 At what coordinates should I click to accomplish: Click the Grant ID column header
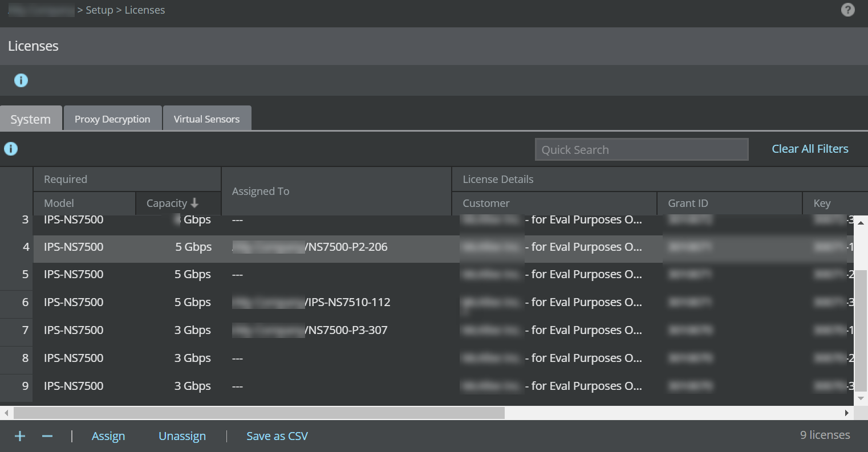coord(729,203)
